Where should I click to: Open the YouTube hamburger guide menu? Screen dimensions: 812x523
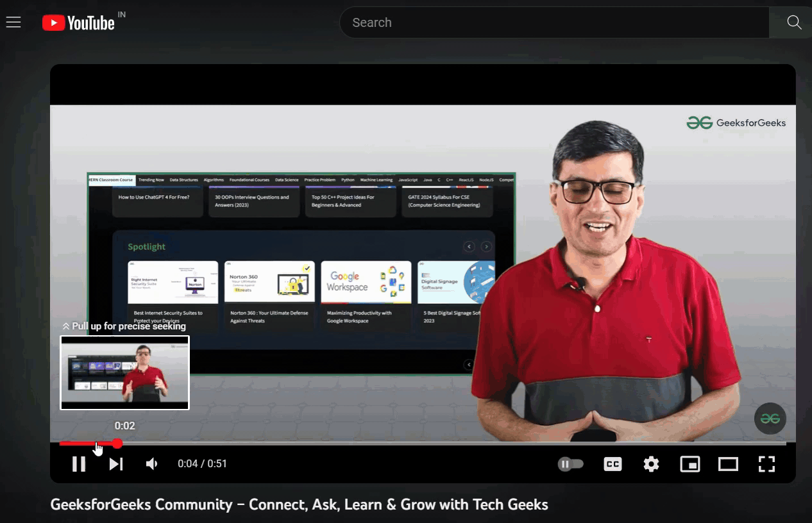coord(13,22)
